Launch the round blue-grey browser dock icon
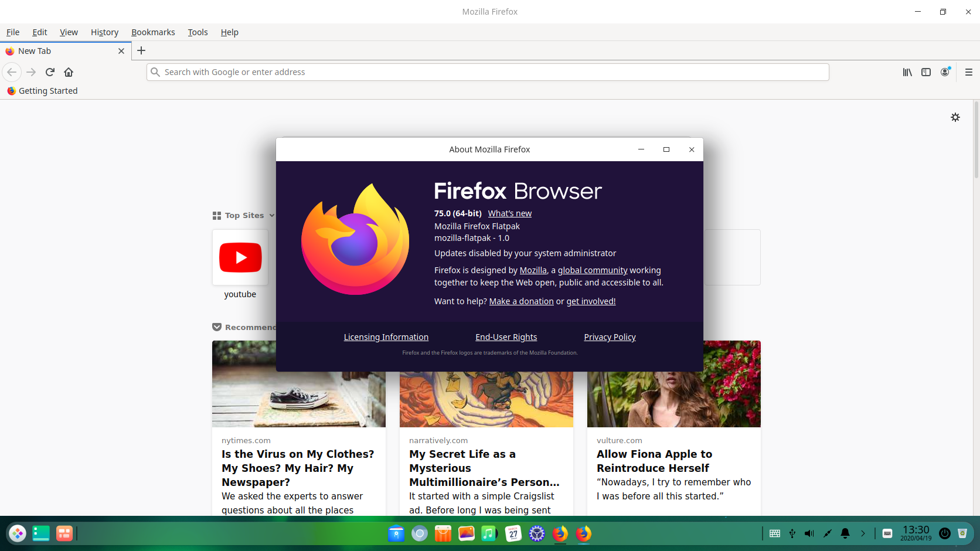The width and height of the screenshot is (980, 551). [x=420, y=533]
